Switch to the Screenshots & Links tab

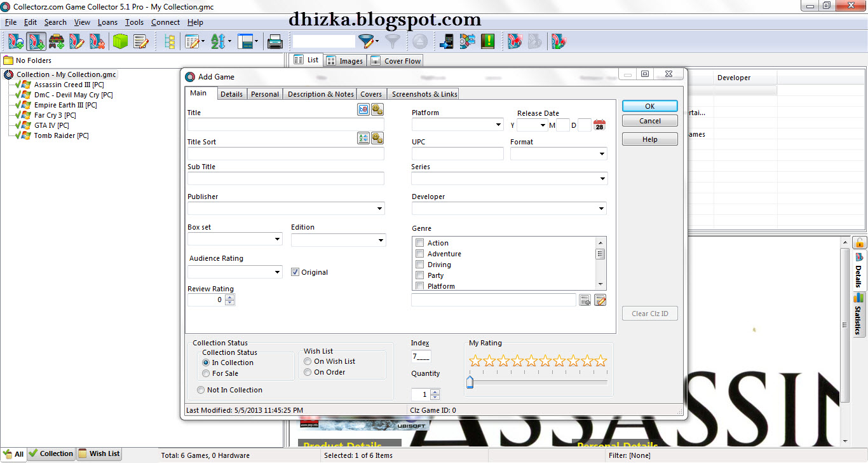(424, 94)
